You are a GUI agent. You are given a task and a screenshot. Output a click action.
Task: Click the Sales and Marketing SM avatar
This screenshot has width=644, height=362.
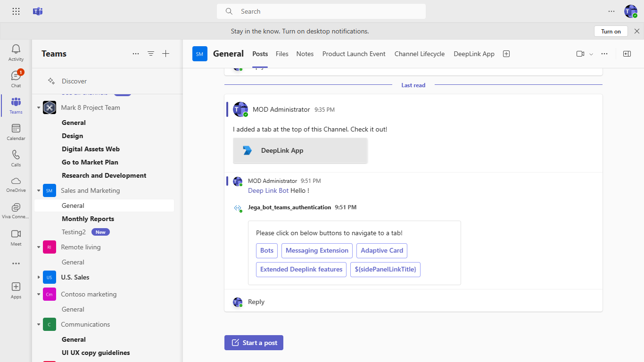(x=50, y=190)
